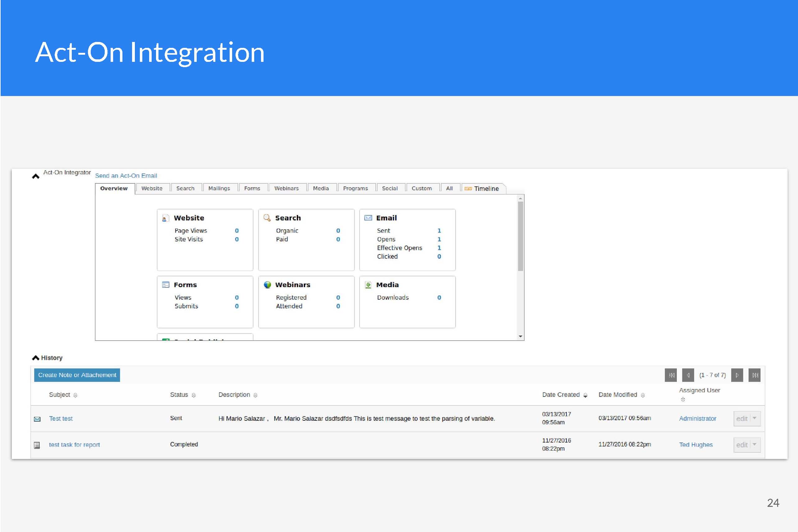798x532 pixels.
Task: Click edit button on Test test row
Action: [x=742, y=418]
